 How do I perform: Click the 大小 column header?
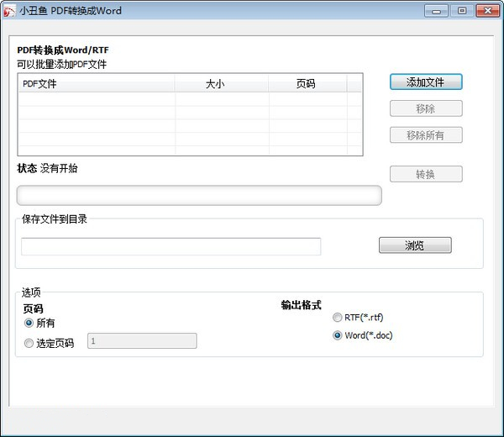pyautogui.click(x=222, y=83)
